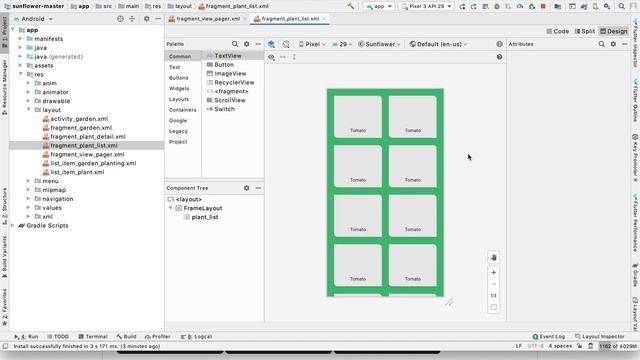Click the collapse all icon in Project panel

(132, 19)
